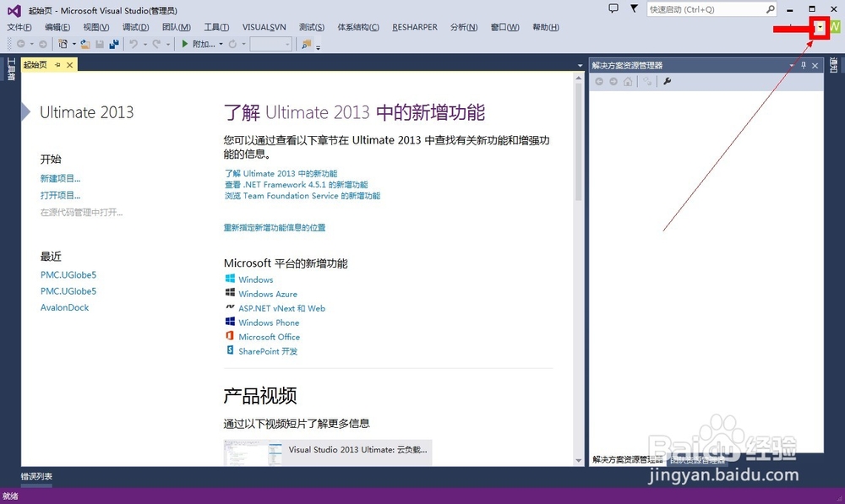The height and width of the screenshot is (504, 845).
Task: Click the Home icon in Solution Explorer
Action: pyautogui.click(x=628, y=81)
